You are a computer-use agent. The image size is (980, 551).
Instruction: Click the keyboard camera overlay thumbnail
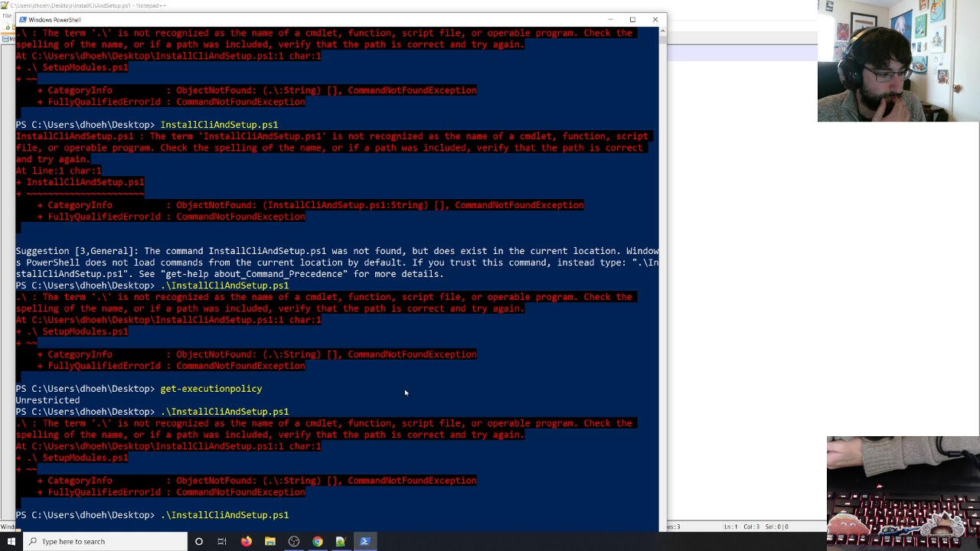point(903,489)
